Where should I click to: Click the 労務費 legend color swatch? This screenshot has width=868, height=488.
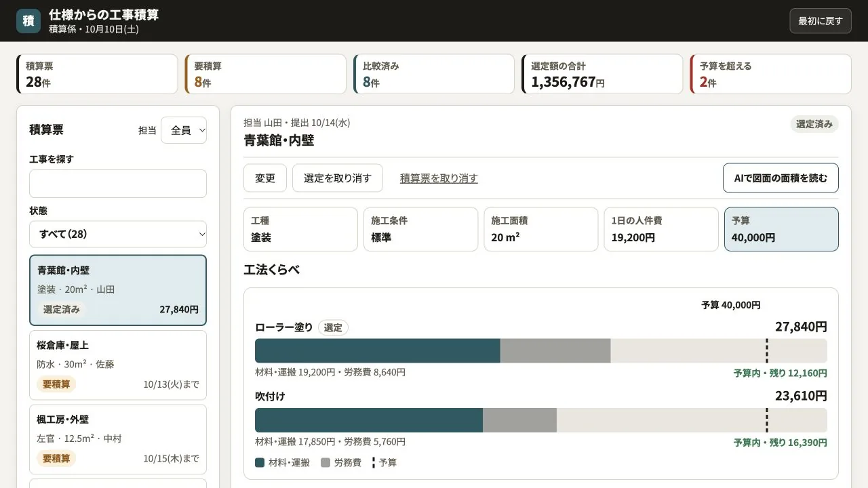click(325, 463)
